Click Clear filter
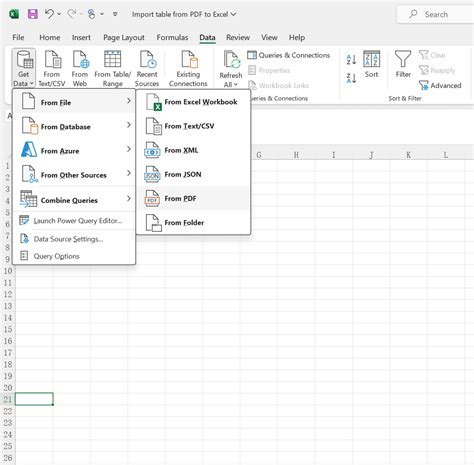The width and height of the screenshot is (474, 465). 432,55
